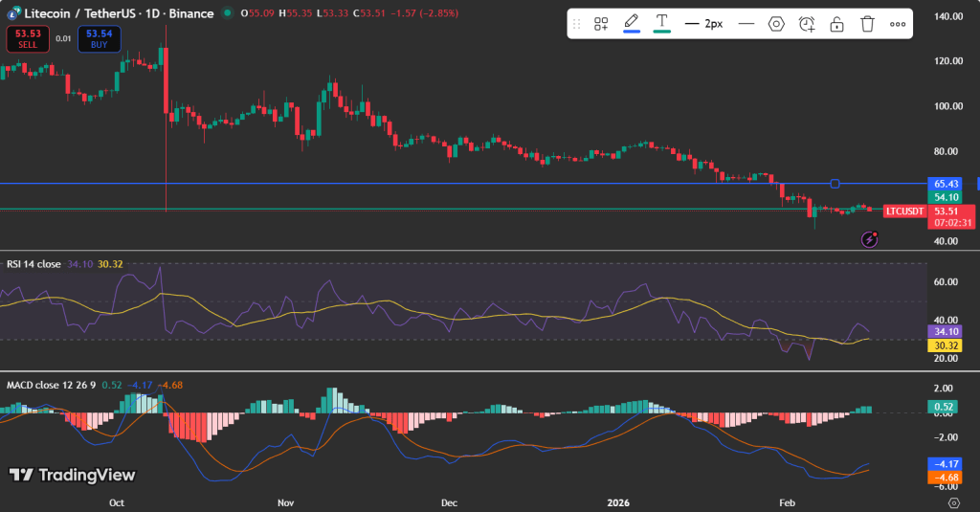Change line color with the pencil icon
This screenshot has width=980, height=512.
pos(632,23)
